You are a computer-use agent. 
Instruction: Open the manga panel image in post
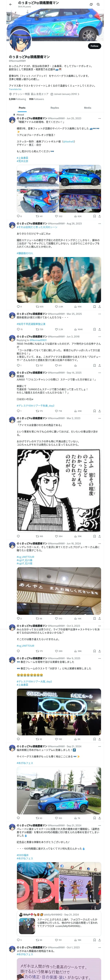click(59, 490)
